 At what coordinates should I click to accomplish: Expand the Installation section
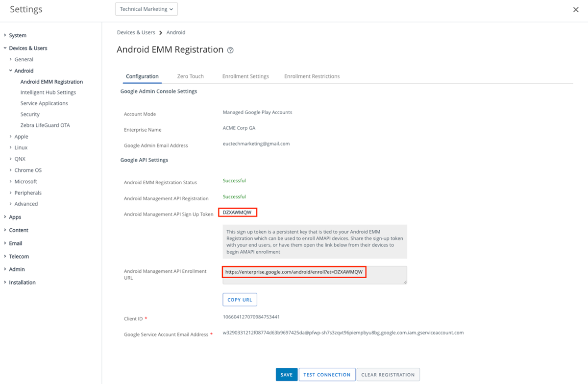(x=22, y=283)
